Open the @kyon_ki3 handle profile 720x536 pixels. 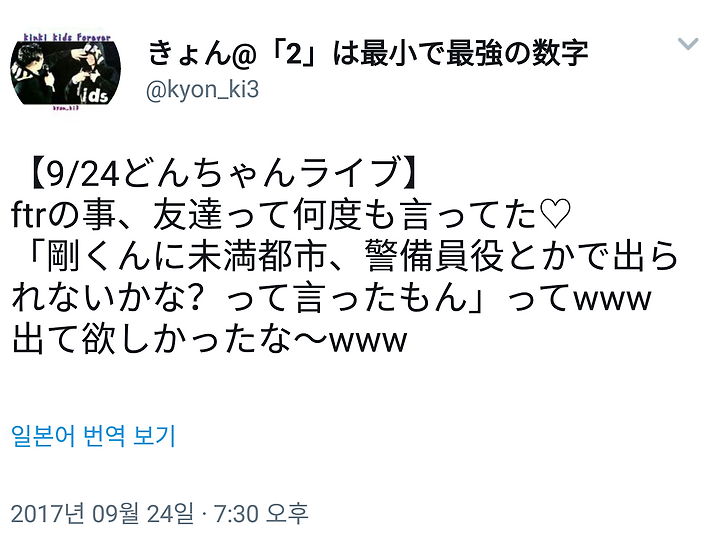(x=202, y=89)
